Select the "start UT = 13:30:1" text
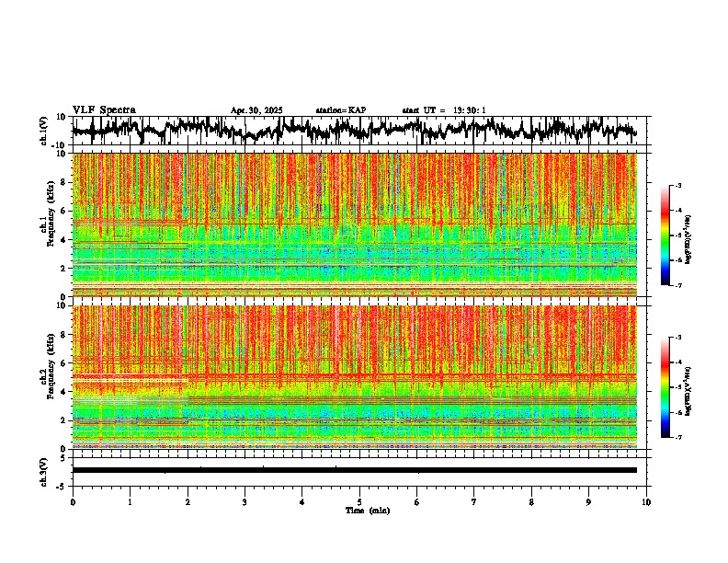The image size is (728, 563). (444, 110)
